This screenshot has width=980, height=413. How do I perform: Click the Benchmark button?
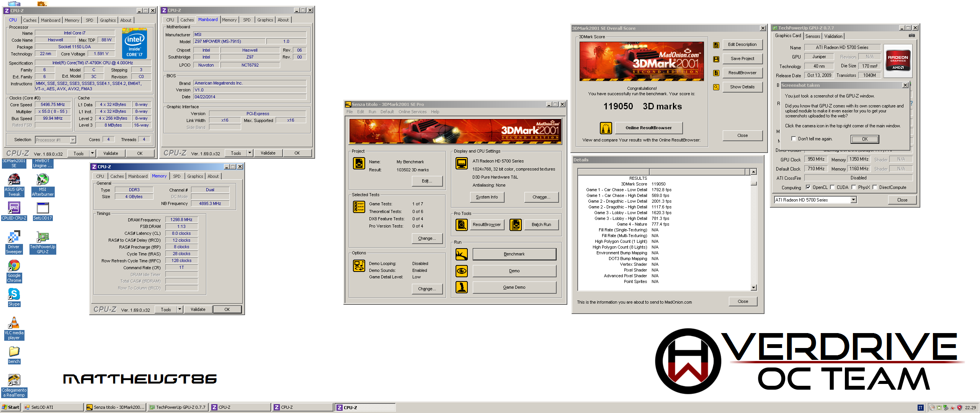[x=514, y=254]
